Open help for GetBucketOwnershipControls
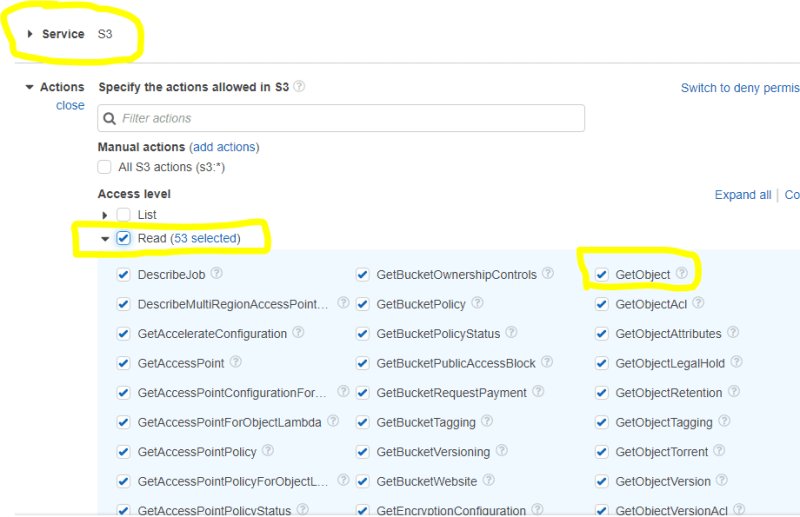The image size is (800, 517). coord(547,273)
